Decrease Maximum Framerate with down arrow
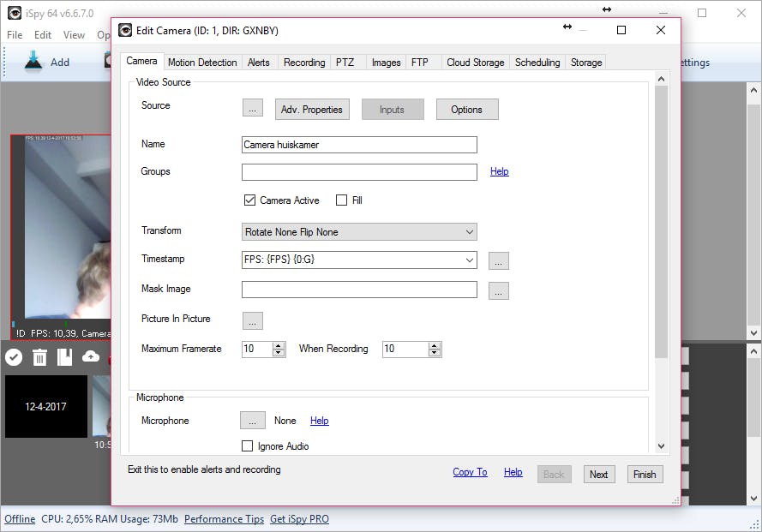The image size is (762, 532). (279, 353)
